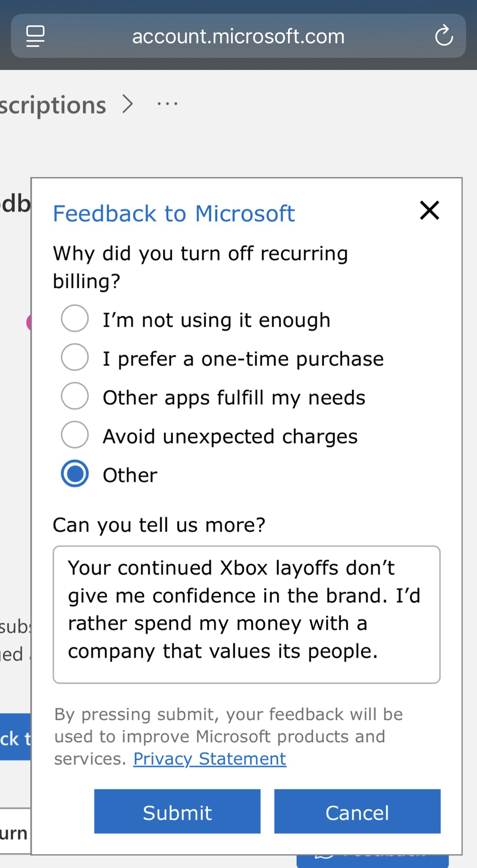
Task: Select the "Other" radio option
Action: coord(75,473)
